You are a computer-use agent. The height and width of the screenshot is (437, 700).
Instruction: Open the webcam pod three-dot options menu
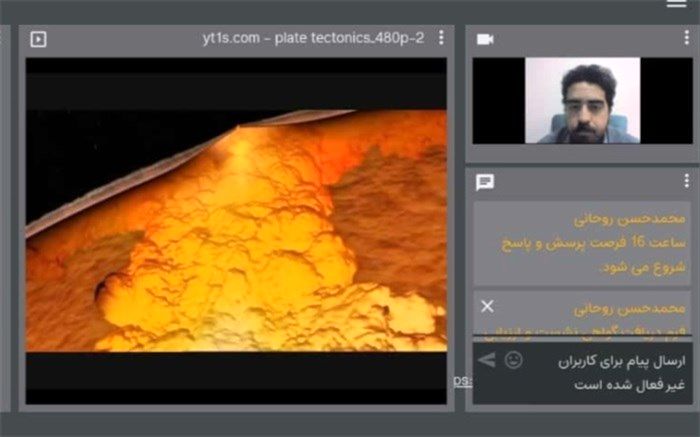(x=686, y=38)
